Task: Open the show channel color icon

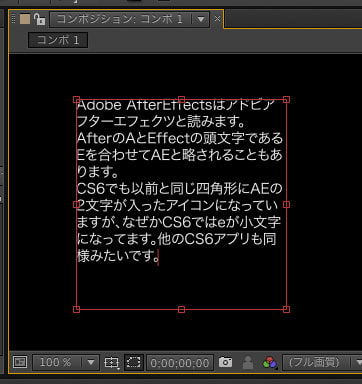Action: tap(270, 362)
